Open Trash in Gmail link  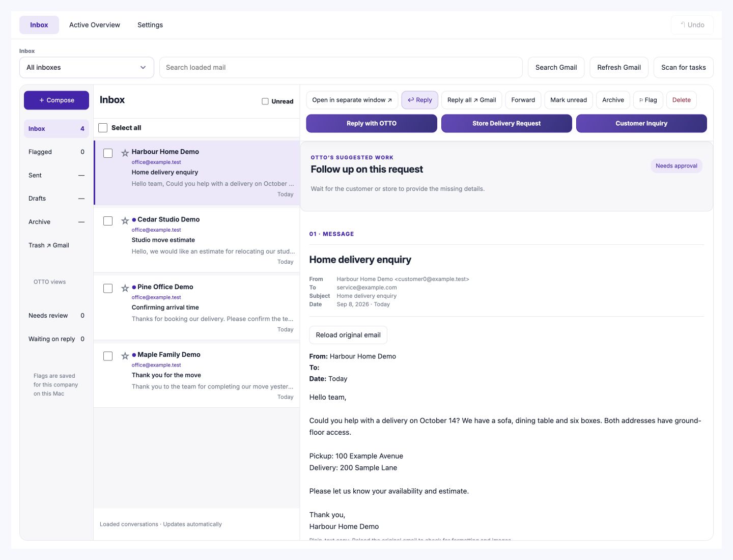point(57,245)
